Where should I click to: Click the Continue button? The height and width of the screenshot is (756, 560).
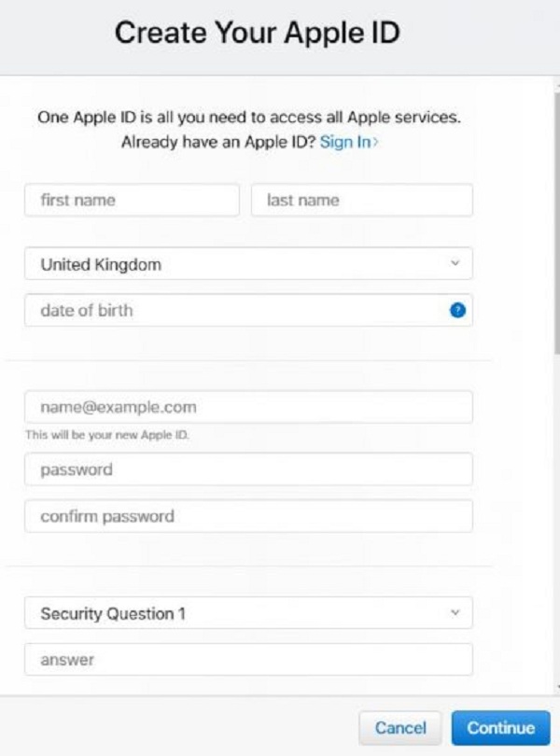tap(500, 728)
